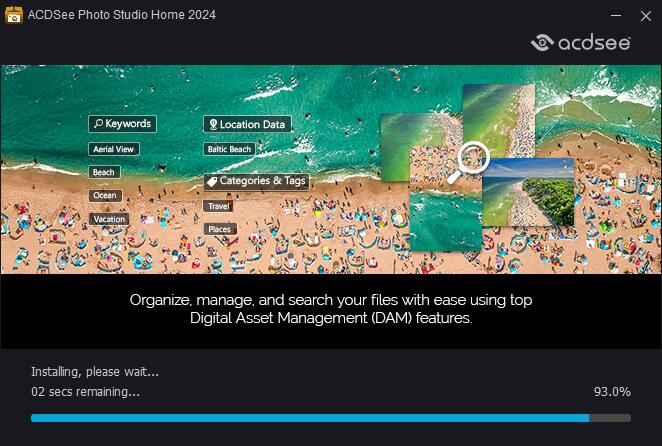Click the "Organize, manage, and search" caption text
Viewport: 662px width, 446px height.
(331, 309)
